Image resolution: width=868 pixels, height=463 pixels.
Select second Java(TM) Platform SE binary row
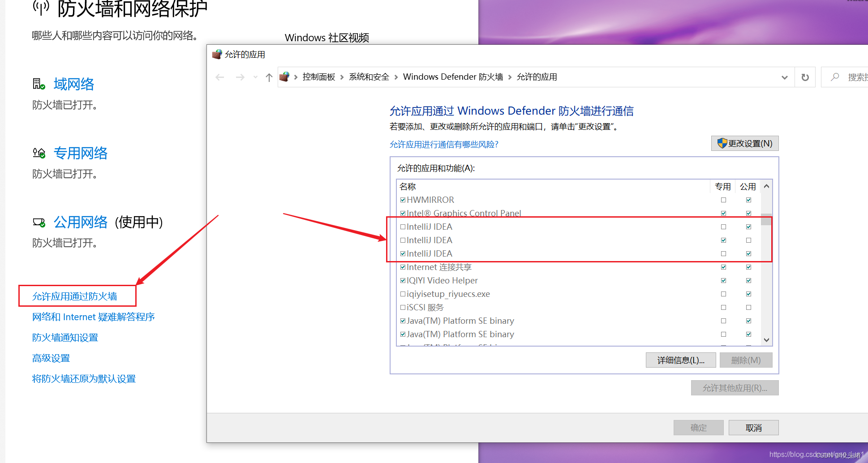tap(579, 334)
